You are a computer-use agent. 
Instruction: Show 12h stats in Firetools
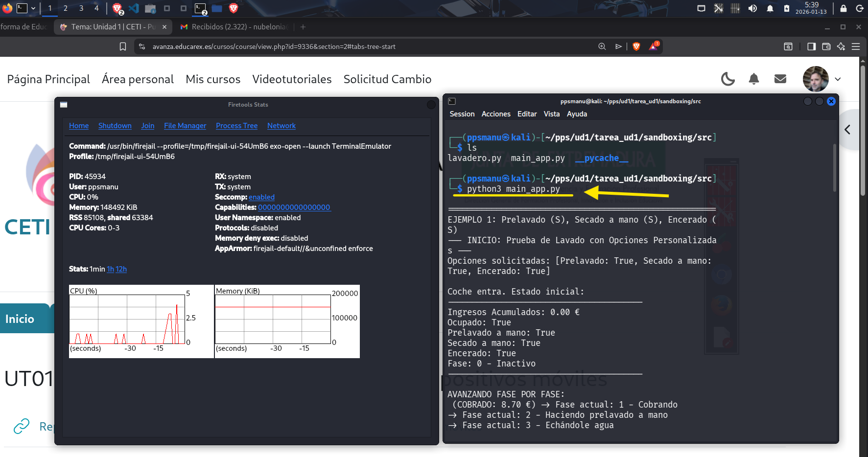click(x=121, y=269)
